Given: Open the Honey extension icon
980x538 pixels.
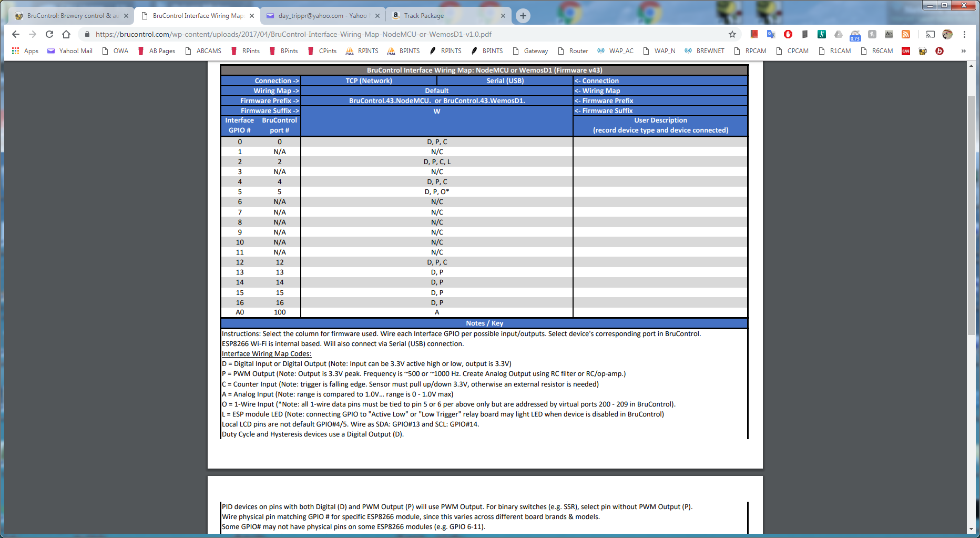Looking at the screenshot, I should [x=872, y=34].
